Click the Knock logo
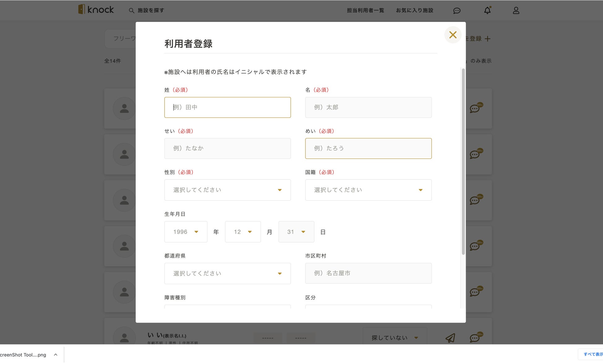Viewport: 603px width, 364px height. [x=96, y=10]
